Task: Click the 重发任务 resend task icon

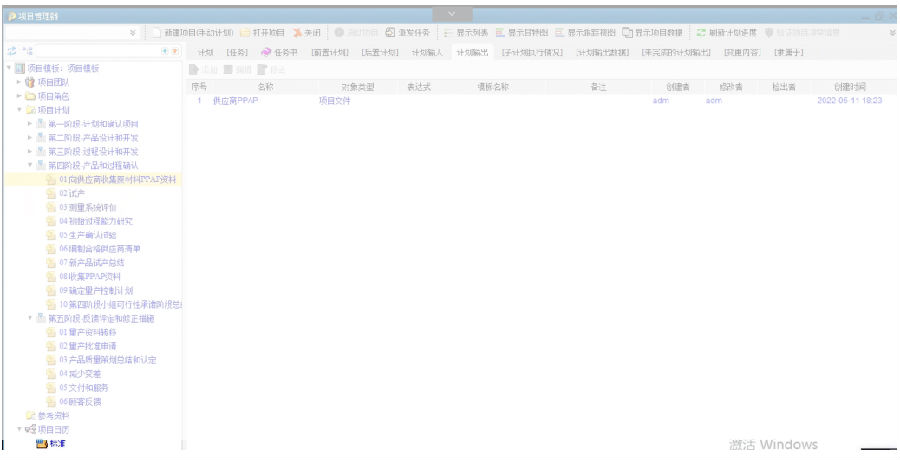Action: pos(390,33)
